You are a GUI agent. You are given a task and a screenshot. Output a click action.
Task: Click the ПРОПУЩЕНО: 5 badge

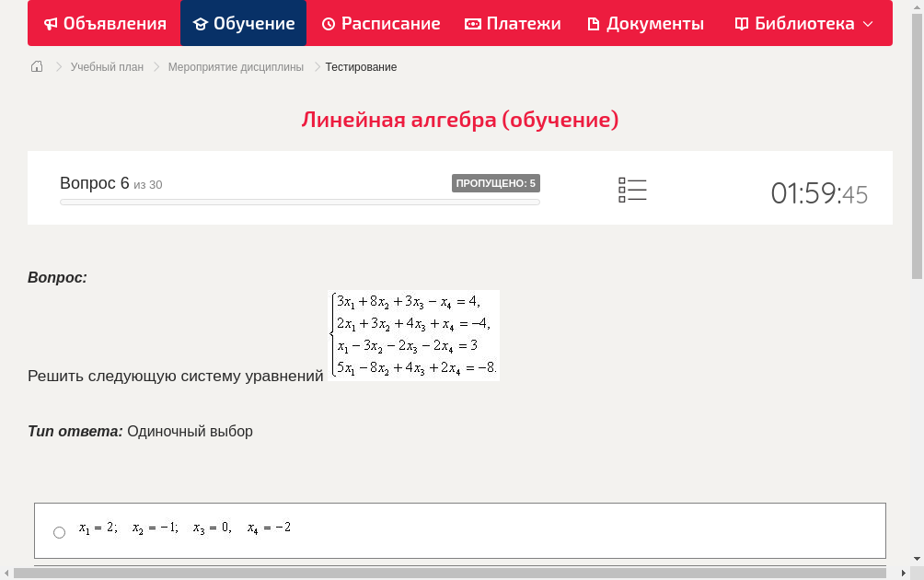(497, 182)
